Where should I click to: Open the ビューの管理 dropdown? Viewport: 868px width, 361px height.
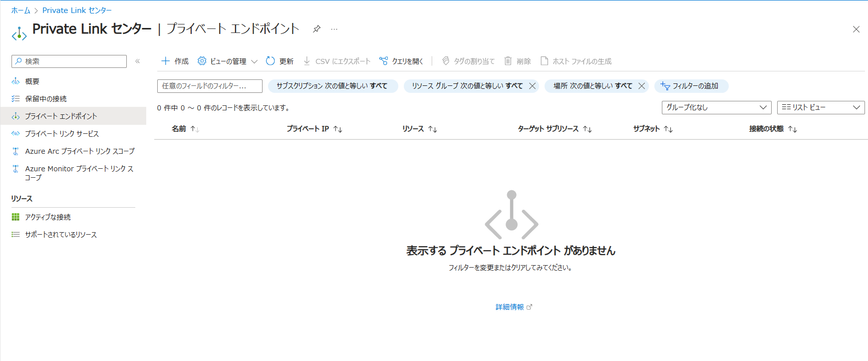(228, 61)
